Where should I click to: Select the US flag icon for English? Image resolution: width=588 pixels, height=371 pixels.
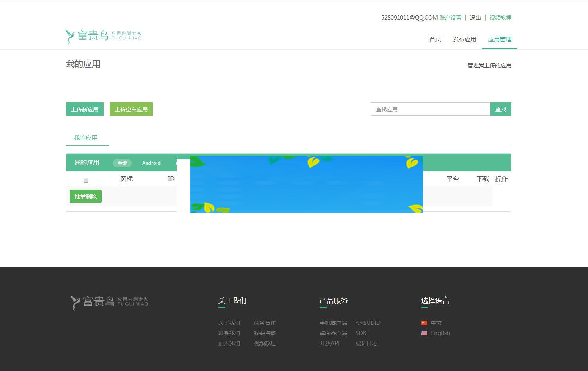pyautogui.click(x=425, y=333)
